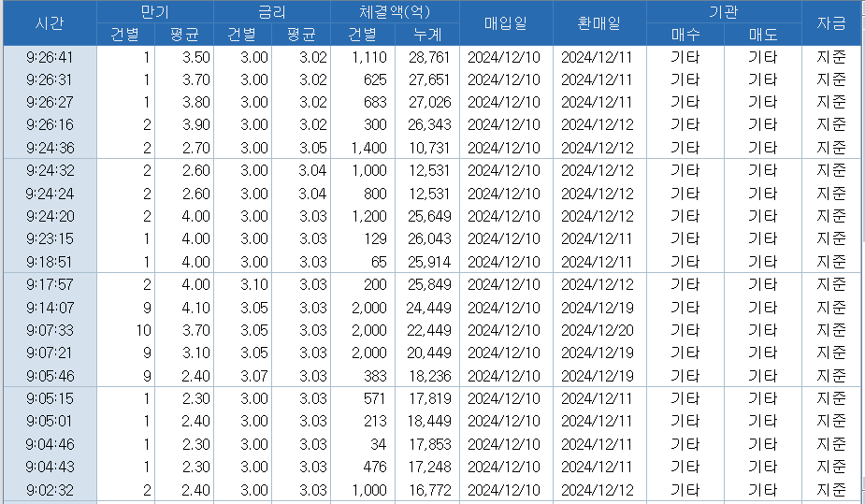Select the row with time 9:05:01

tap(432, 422)
